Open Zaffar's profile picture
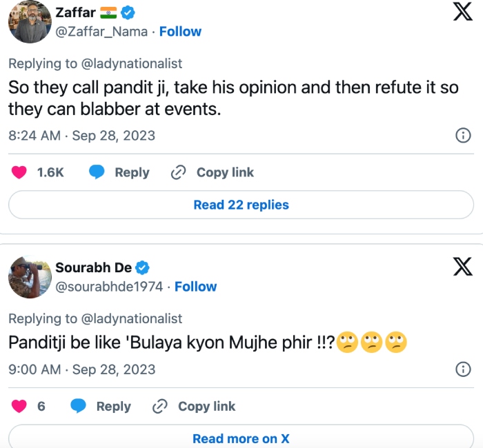This screenshot has height=448, width=483. (x=29, y=21)
